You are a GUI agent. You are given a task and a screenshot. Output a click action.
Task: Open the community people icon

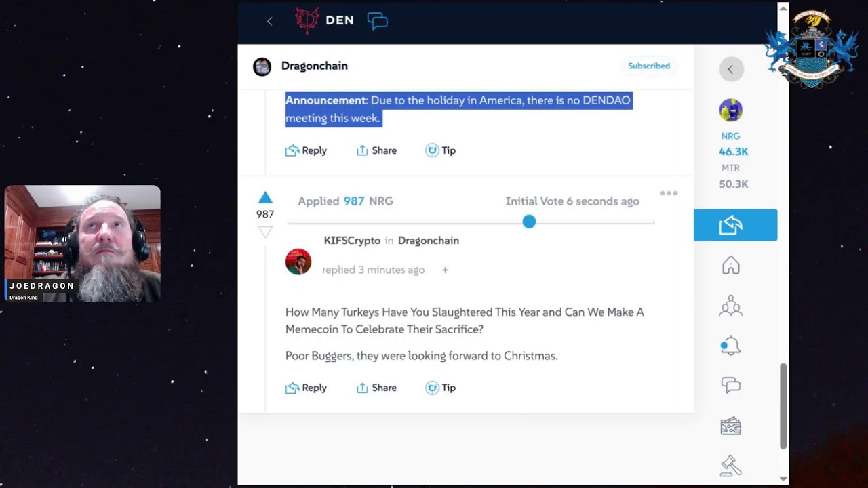(x=731, y=306)
